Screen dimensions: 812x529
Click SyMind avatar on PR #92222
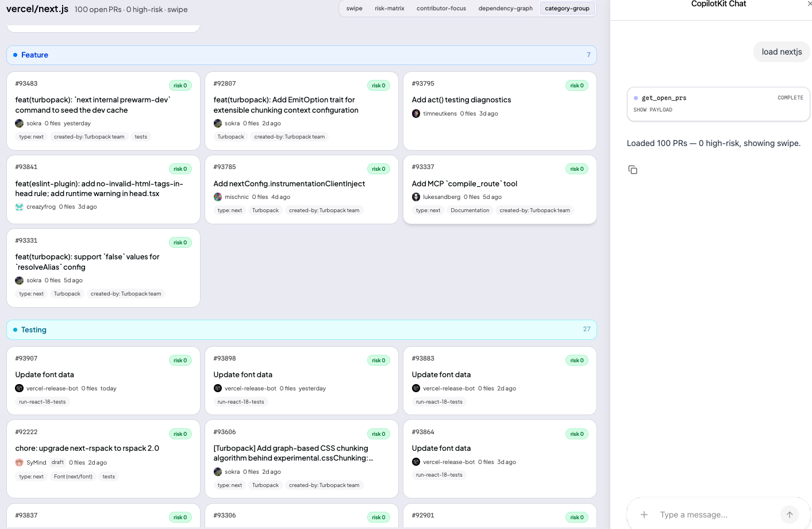tap(19, 463)
